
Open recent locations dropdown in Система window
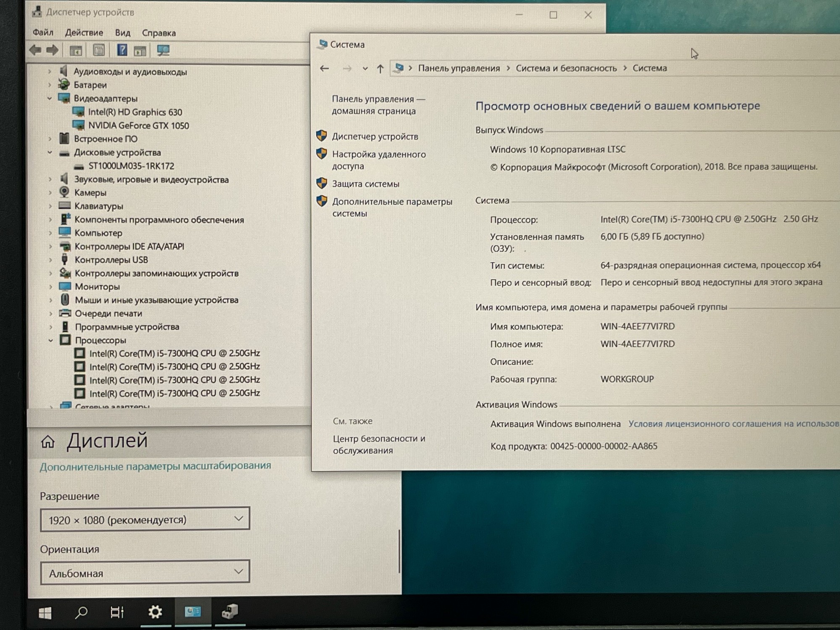365,68
